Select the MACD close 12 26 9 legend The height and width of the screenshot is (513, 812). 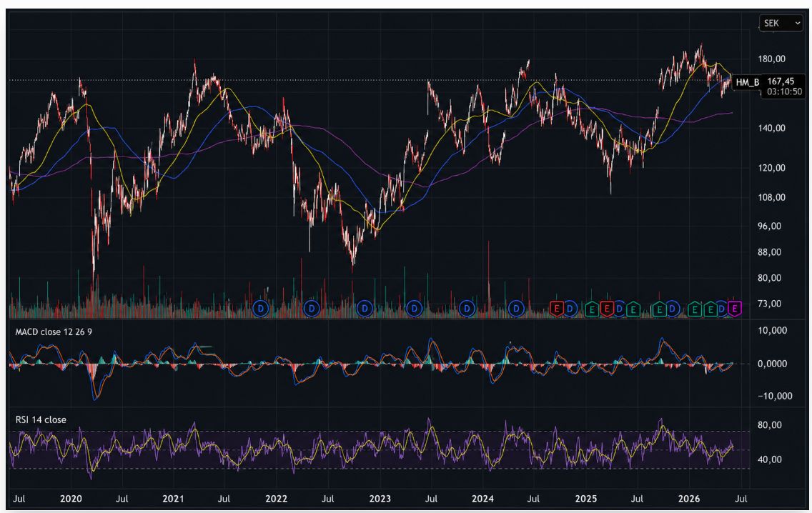(54, 332)
